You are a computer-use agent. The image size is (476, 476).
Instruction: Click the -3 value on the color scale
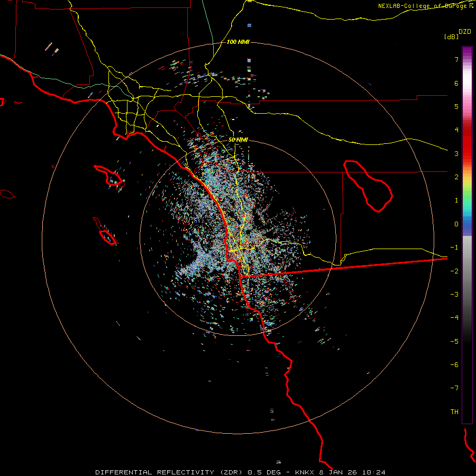pyautogui.click(x=454, y=295)
